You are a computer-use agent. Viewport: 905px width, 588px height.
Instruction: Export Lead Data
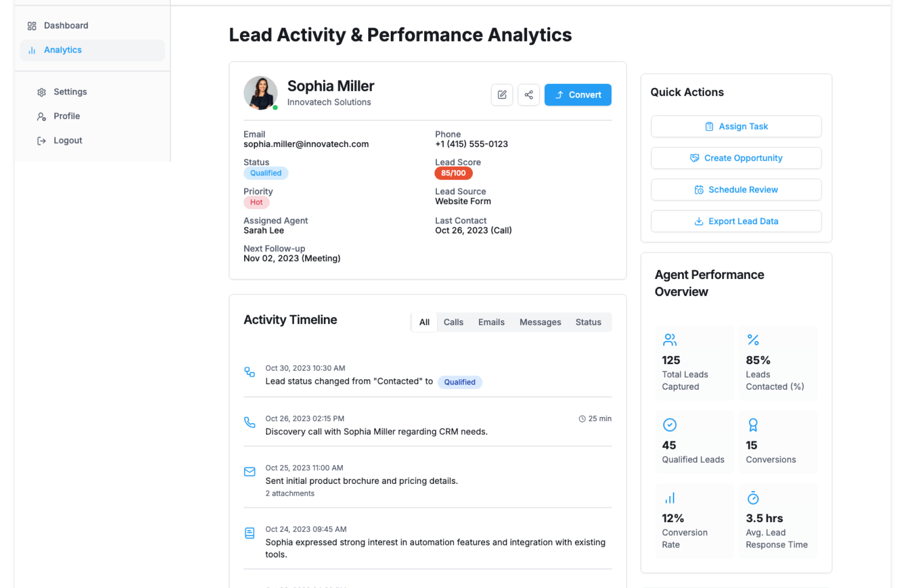point(736,221)
